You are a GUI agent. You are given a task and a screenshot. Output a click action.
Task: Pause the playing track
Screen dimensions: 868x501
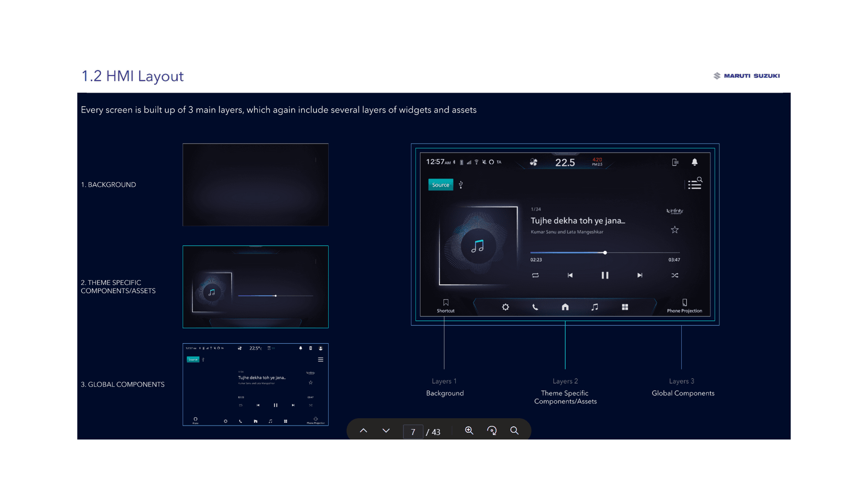[605, 275]
